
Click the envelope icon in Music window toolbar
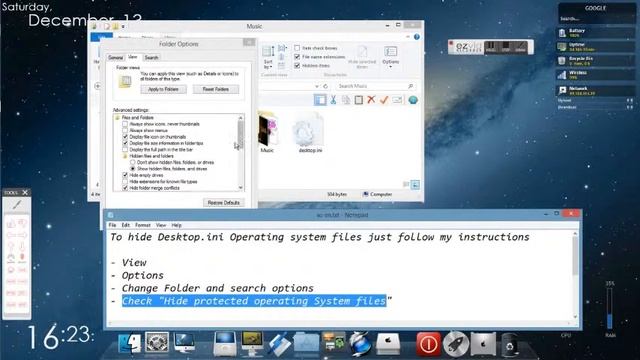click(x=397, y=100)
